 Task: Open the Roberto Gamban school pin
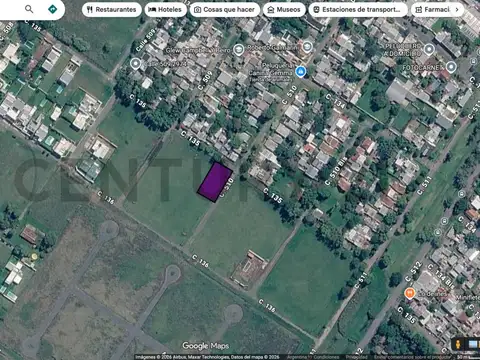(307, 47)
